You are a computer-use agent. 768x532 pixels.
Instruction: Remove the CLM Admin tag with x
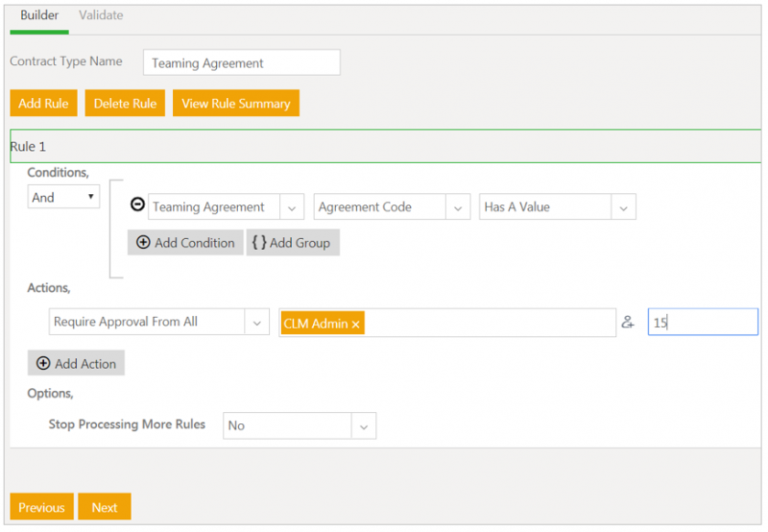356,325
